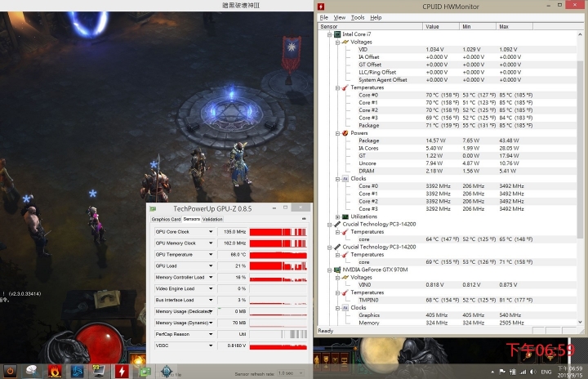Click the CPU Voltages lightning icon

pos(345,42)
